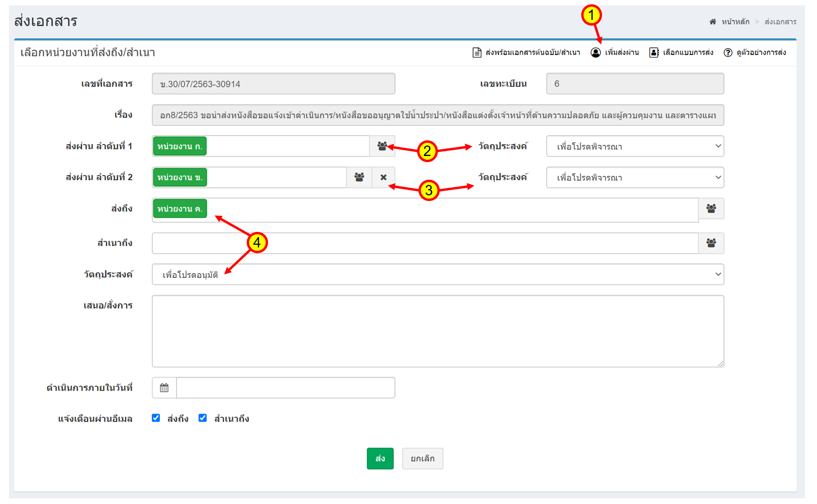The width and height of the screenshot is (817, 504).
Task: Click group icon for ส่งผ่าน ลำดับที่ 2
Action: [x=359, y=177]
